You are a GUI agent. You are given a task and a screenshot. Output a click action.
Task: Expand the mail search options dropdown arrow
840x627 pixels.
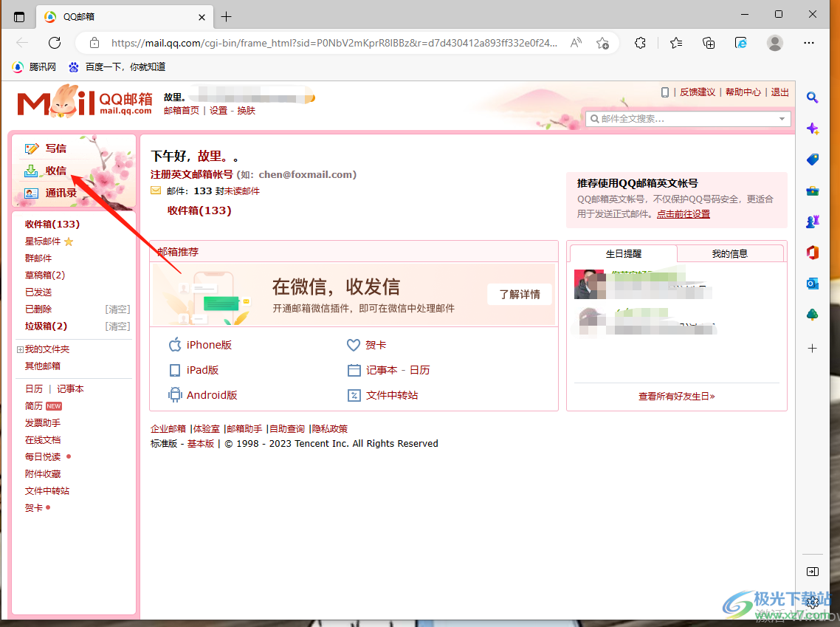coord(782,119)
